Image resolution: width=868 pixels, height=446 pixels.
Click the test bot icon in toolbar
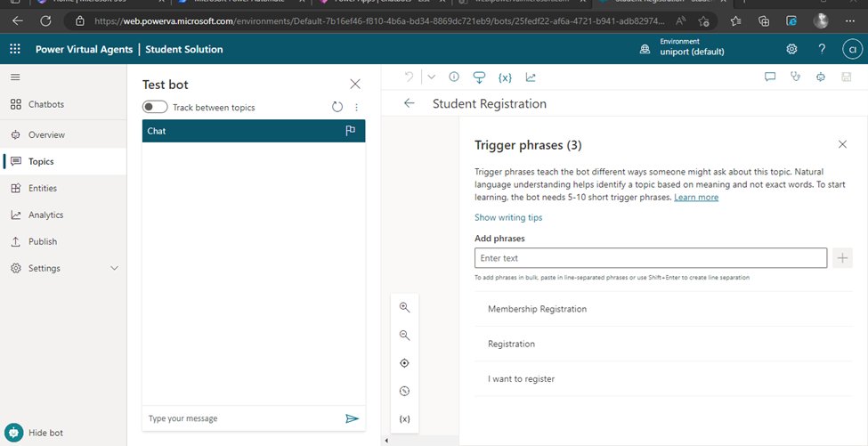[821, 77]
